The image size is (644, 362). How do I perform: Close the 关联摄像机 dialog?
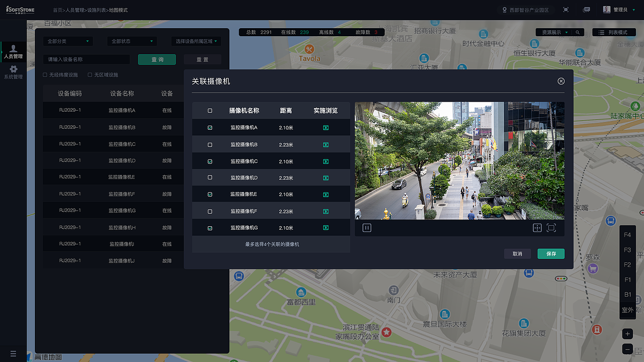point(561,81)
